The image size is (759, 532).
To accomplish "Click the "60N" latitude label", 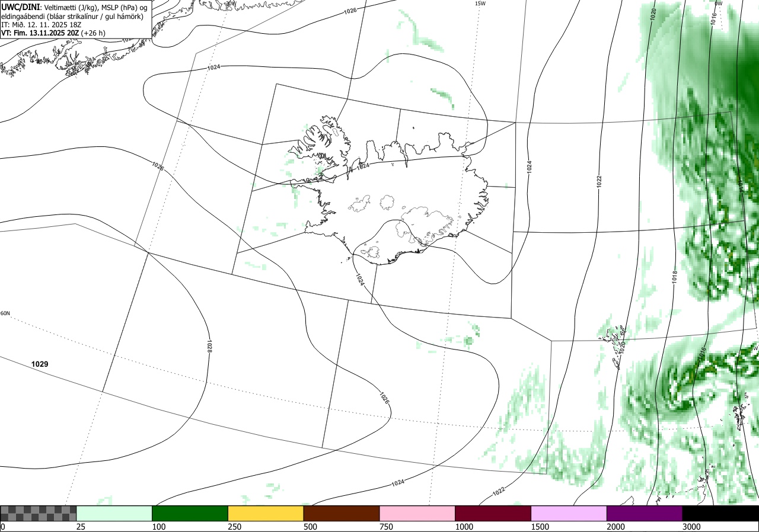I will (5, 313).
